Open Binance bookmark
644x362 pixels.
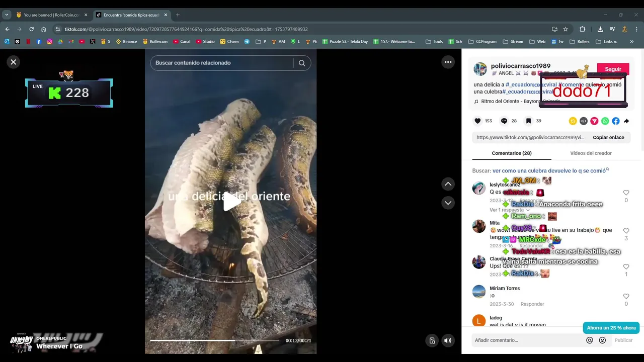tap(126, 42)
